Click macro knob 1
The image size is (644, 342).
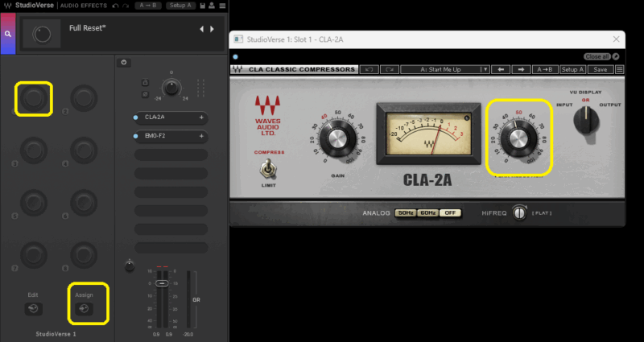[x=34, y=98]
